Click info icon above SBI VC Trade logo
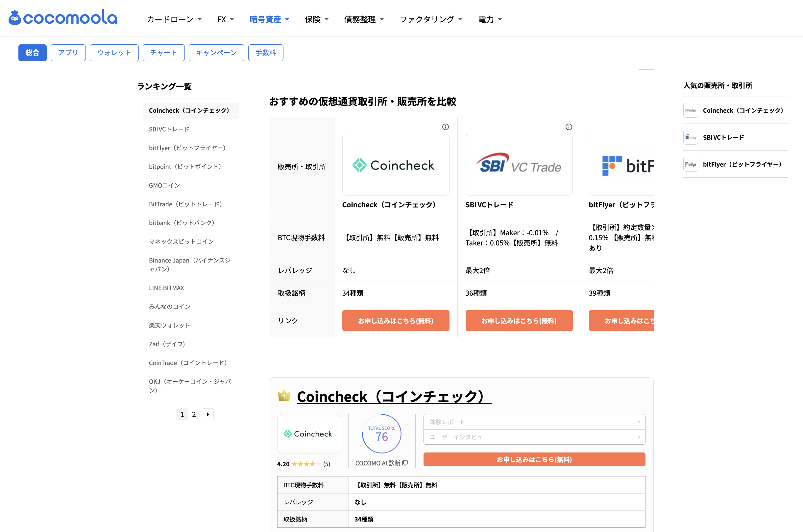 (569, 127)
